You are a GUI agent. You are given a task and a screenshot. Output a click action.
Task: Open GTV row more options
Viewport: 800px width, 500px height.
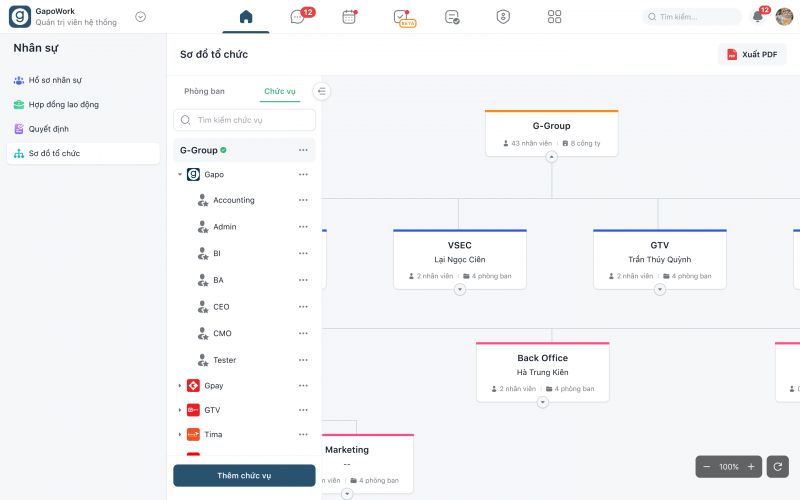pos(303,410)
